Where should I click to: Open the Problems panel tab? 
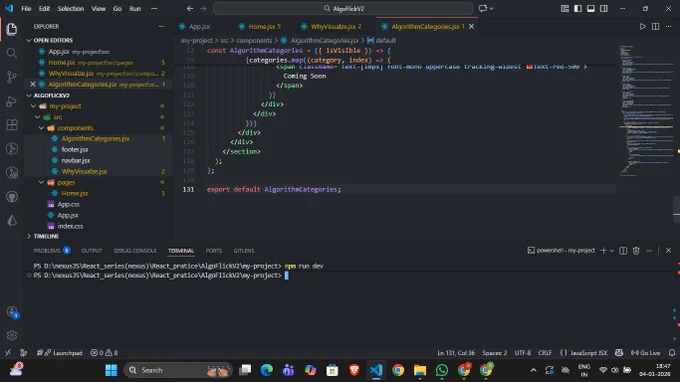click(x=52, y=251)
